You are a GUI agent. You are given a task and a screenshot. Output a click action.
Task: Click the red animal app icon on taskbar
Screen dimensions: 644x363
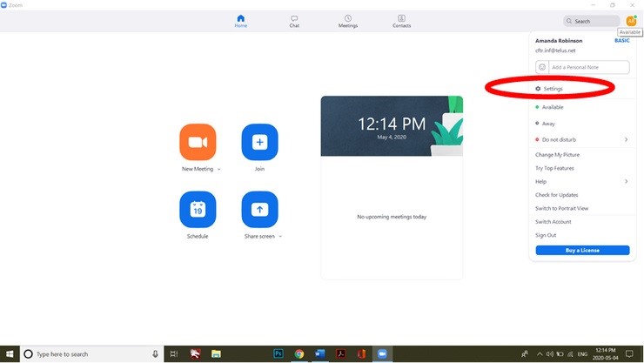[195, 354]
